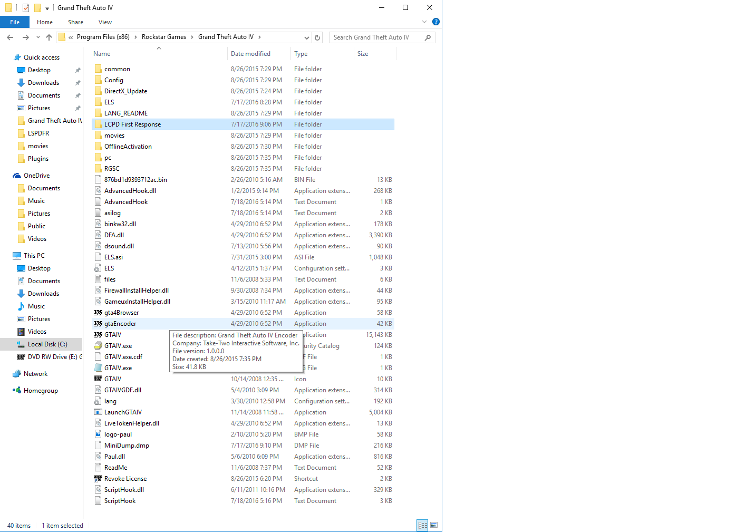Show hidden parent folders via the double-chevron in the address bar
The height and width of the screenshot is (532, 756).
[x=71, y=37]
